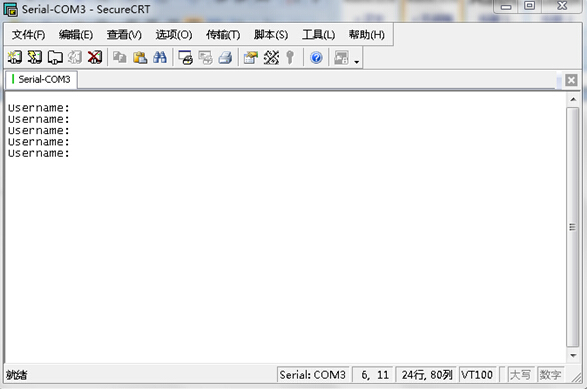Click the Print icon
The height and width of the screenshot is (389, 587).
coord(225,57)
